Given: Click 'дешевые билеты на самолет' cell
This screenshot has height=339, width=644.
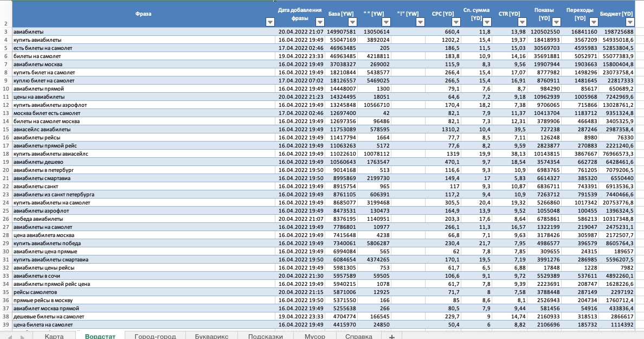Looking at the screenshot, I should (x=143, y=316).
